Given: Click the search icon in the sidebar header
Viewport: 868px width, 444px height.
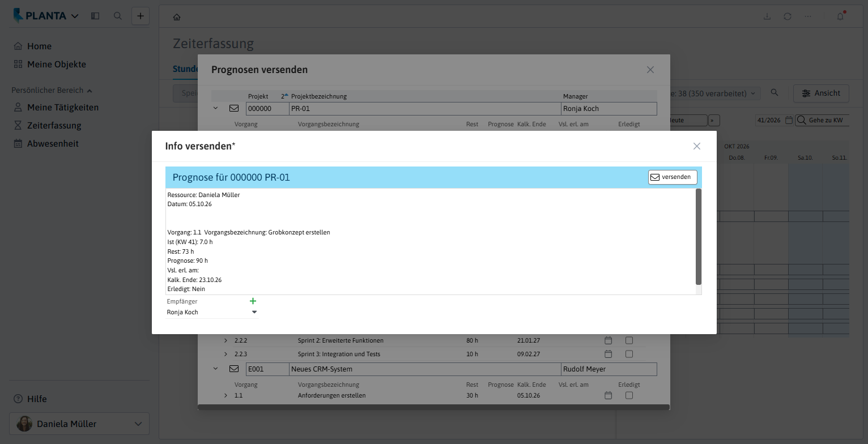Looking at the screenshot, I should [118, 16].
